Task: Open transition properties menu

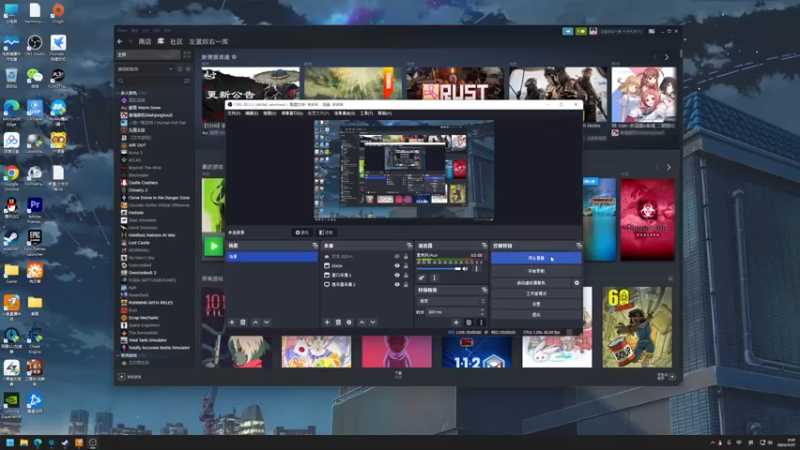Action: point(481,322)
